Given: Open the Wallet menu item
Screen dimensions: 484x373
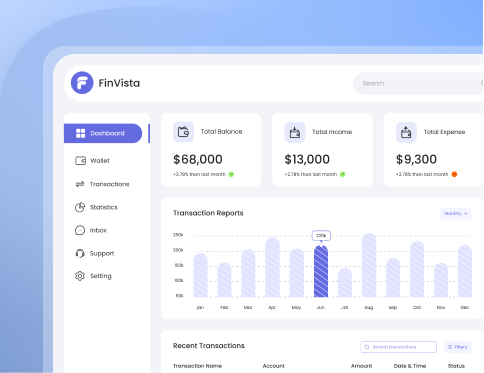Looking at the screenshot, I should click(x=92, y=161).
